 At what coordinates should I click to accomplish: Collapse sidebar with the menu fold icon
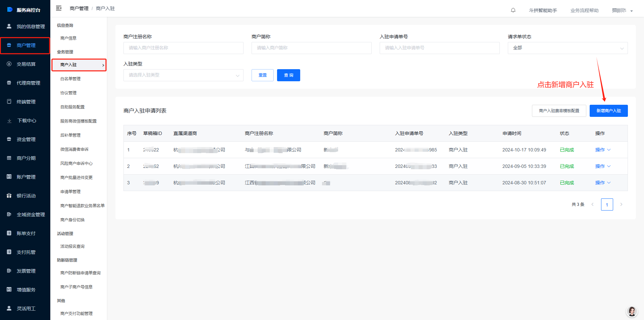click(59, 8)
